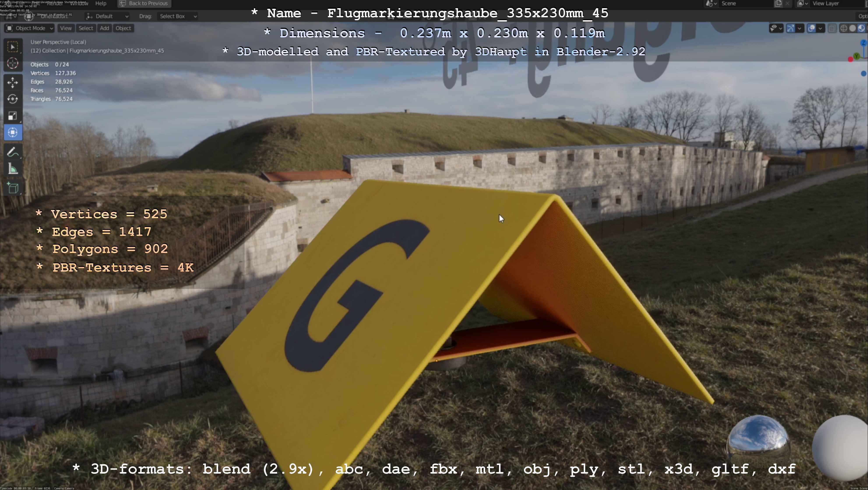Screen dimensions: 868x490
Task: Select the Annotate pencil tool
Action: point(13,152)
